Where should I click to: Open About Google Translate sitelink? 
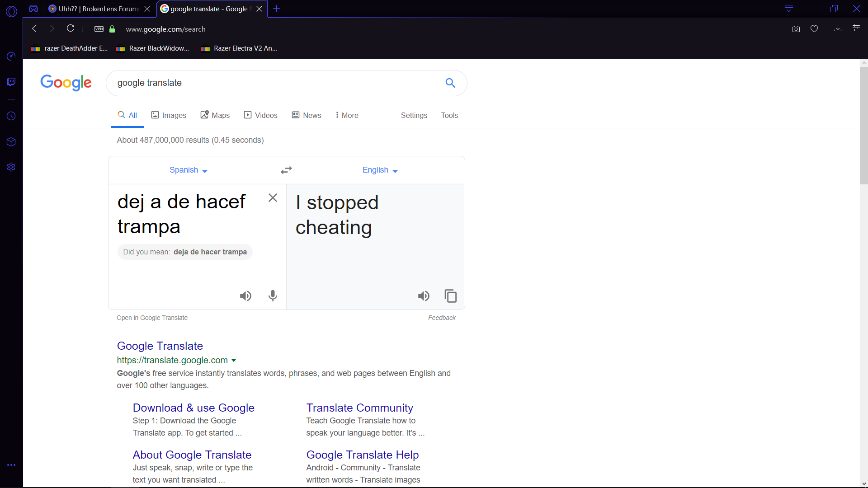192,455
